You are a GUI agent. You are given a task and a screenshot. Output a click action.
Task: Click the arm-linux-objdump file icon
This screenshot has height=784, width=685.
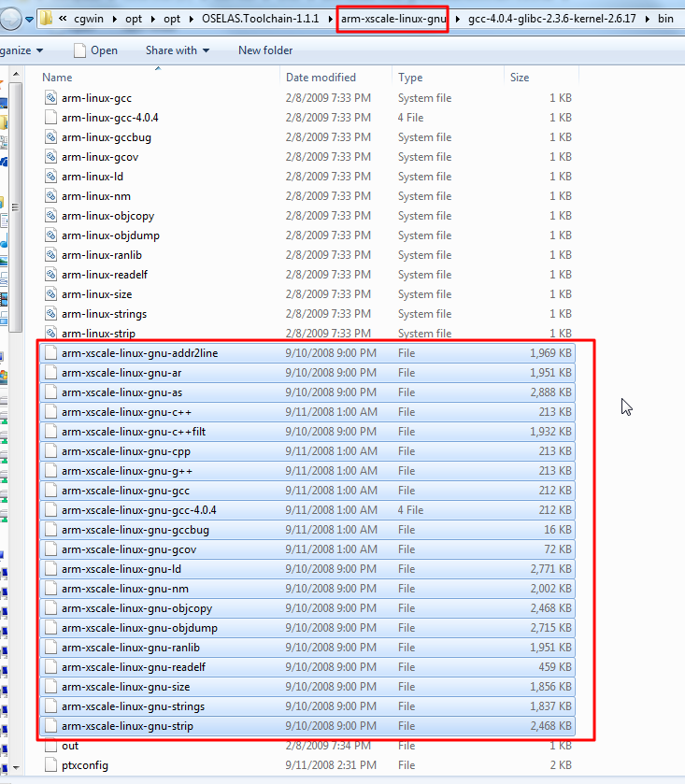coord(50,235)
